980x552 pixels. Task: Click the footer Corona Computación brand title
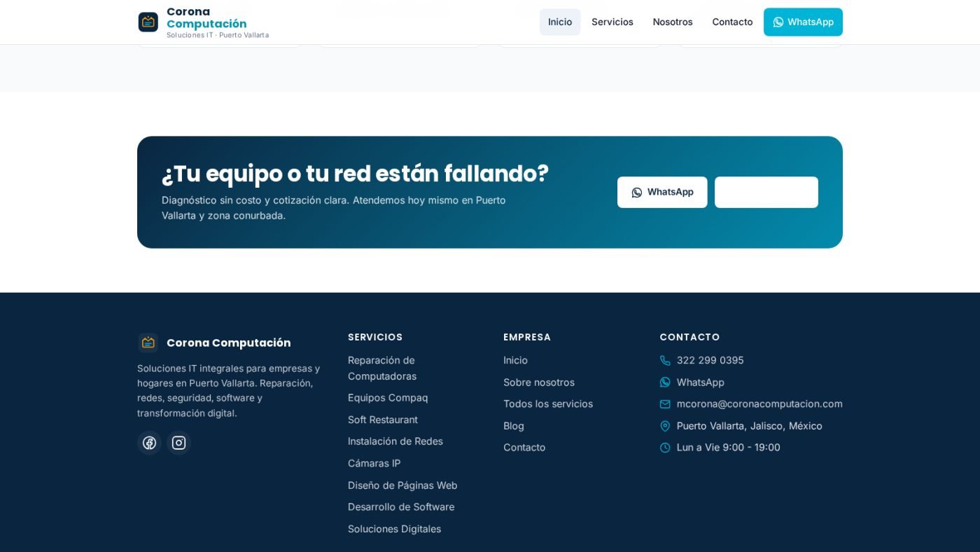point(229,343)
